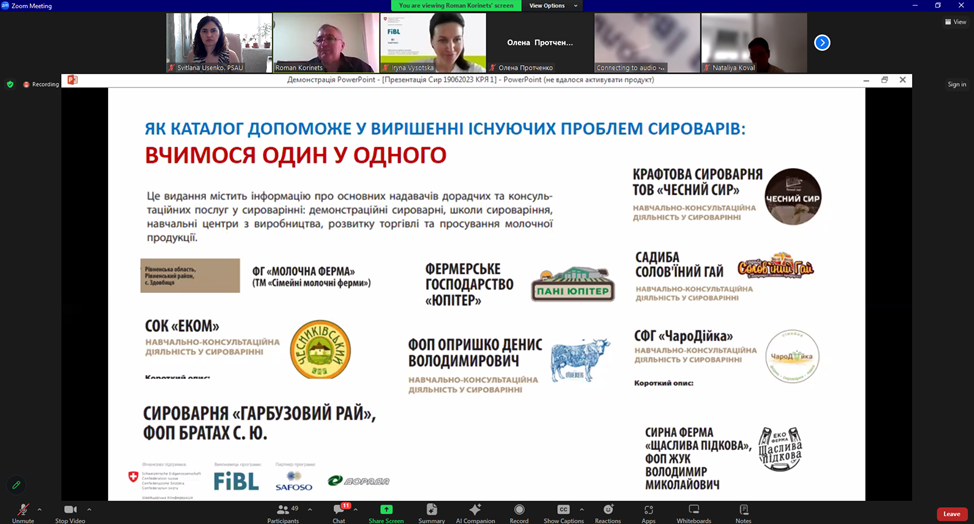
Task: Click the Zoom Meeting title icon
Action: coord(5,6)
